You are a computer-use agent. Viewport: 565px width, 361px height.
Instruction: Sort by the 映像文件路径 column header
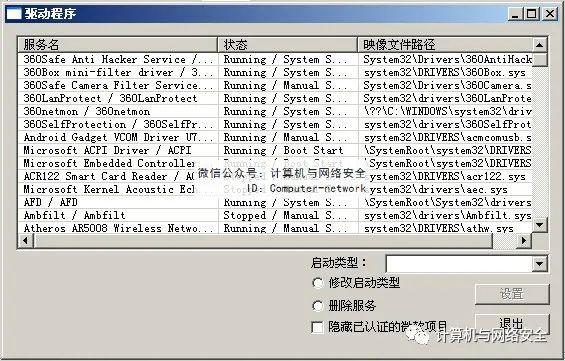pyautogui.click(x=445, y=45)
